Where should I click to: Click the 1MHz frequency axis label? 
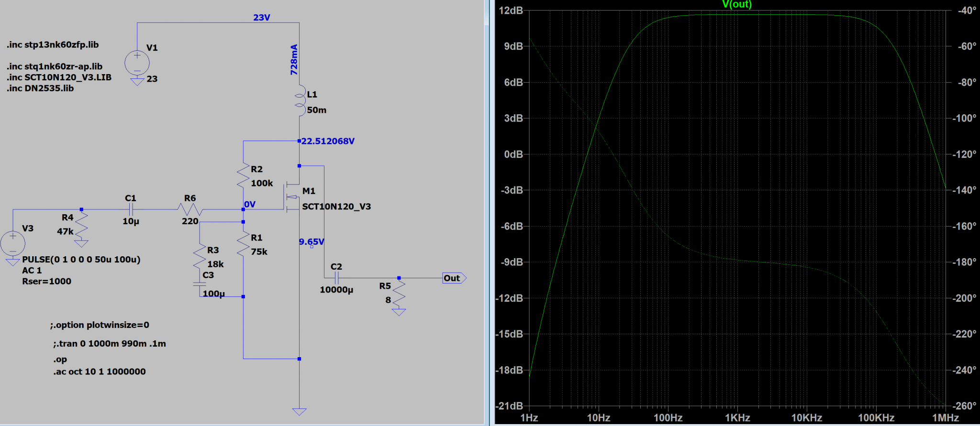(946, 418)
